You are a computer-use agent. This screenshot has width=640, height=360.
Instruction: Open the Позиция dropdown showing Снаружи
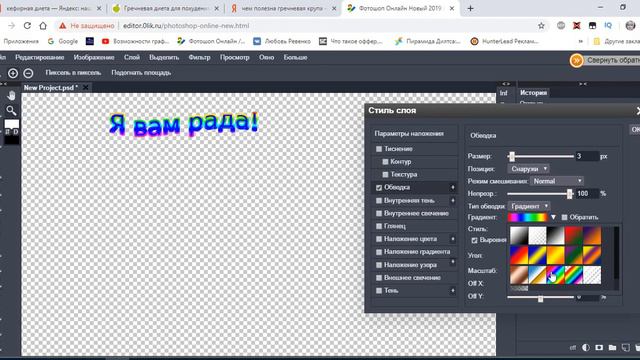click(529, 169)
